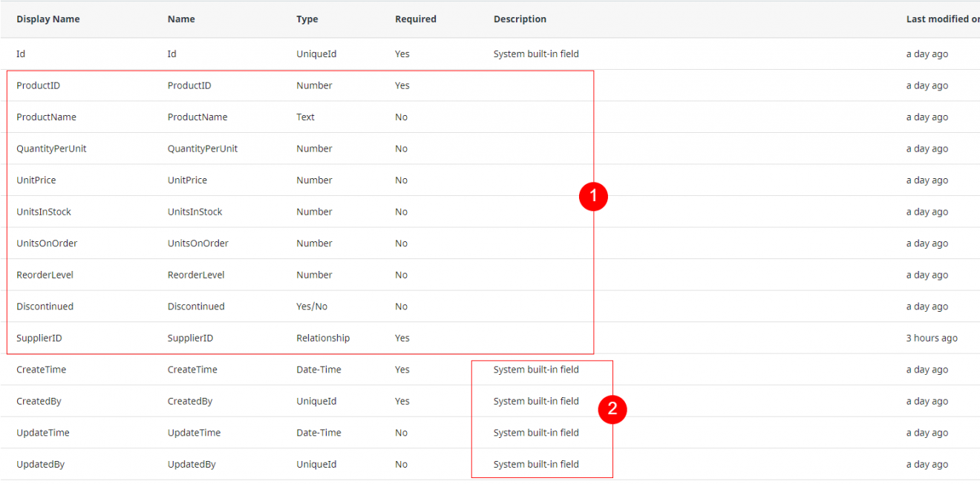
Task: Open the UnitsOnOrder field
Action: (x=45, y=243)
